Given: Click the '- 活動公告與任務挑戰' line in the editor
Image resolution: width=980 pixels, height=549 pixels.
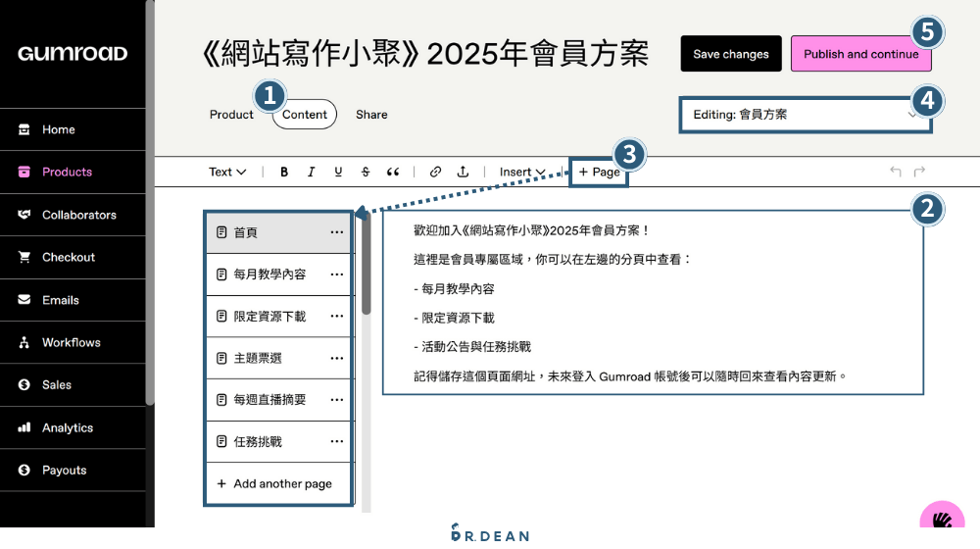Looking at the screenshot, I should click(x=472, y=346).
